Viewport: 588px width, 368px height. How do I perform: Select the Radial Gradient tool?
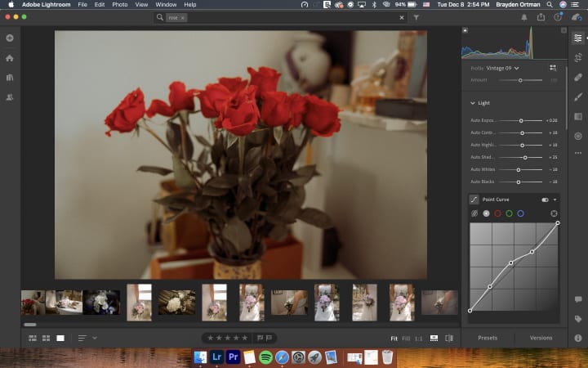[x=578, y=136]
